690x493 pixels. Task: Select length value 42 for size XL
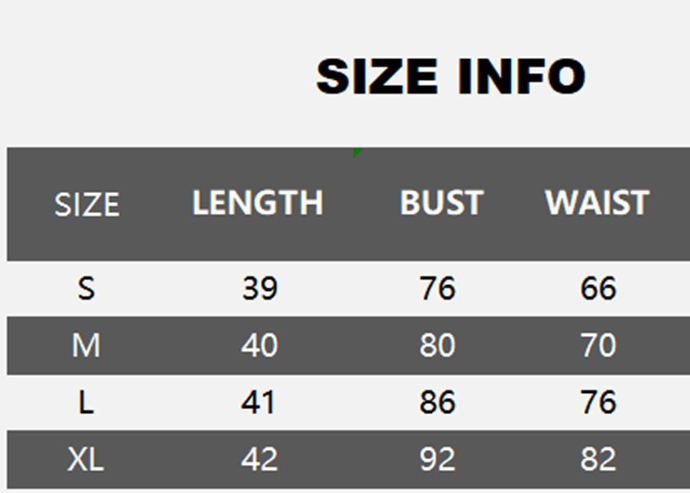tap(260, 460)
